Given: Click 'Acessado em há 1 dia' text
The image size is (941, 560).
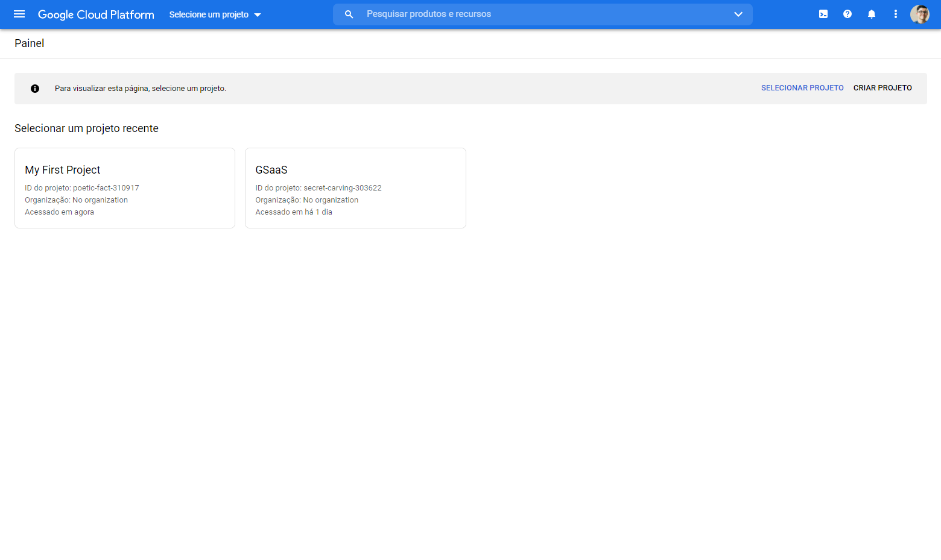Looking at the screenshot, I should click(x=294, y=212).
